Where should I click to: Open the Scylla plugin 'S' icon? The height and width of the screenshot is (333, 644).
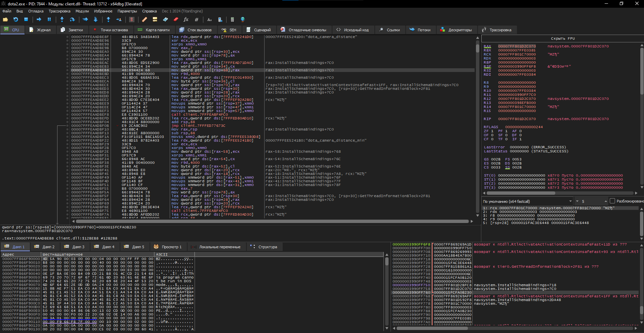(x=132, y=20)
